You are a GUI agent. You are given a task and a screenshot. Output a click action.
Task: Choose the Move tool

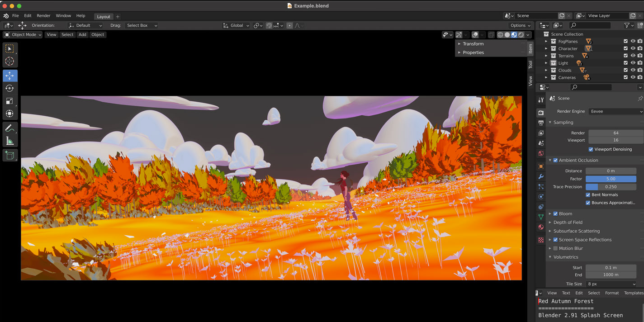9,76
